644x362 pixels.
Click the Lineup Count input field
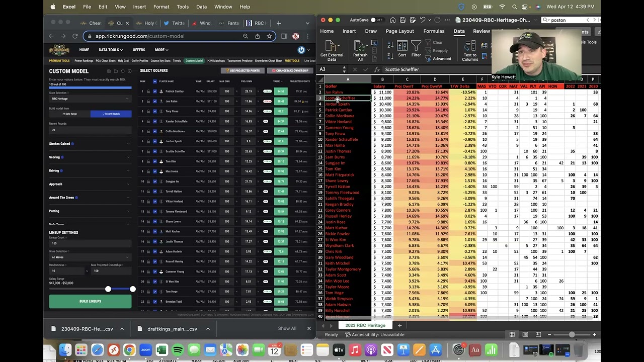tap(90, 243)
